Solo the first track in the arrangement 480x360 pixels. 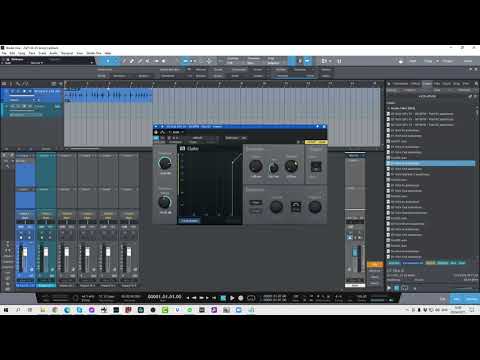pyautogui.click(x=18, y=91)
